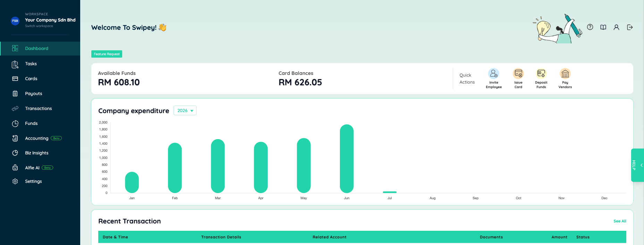Click the Transaction Details column header

tap(221, 237)
